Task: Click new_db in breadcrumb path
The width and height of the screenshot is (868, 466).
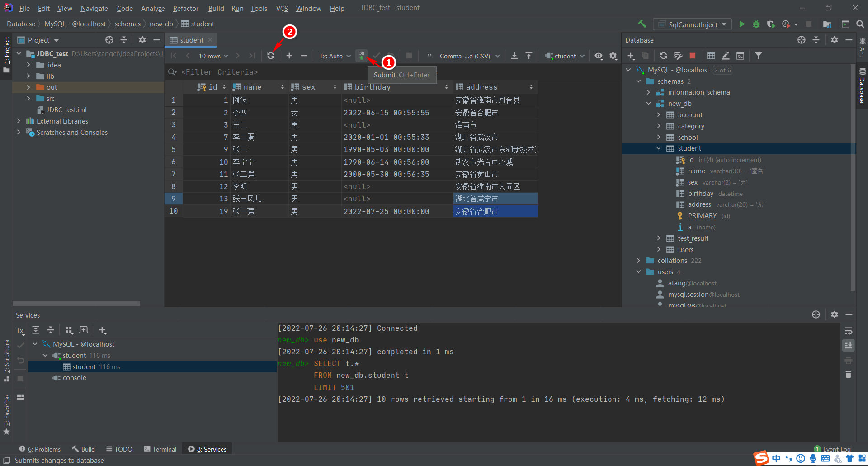Action: (x=161, y=24)
